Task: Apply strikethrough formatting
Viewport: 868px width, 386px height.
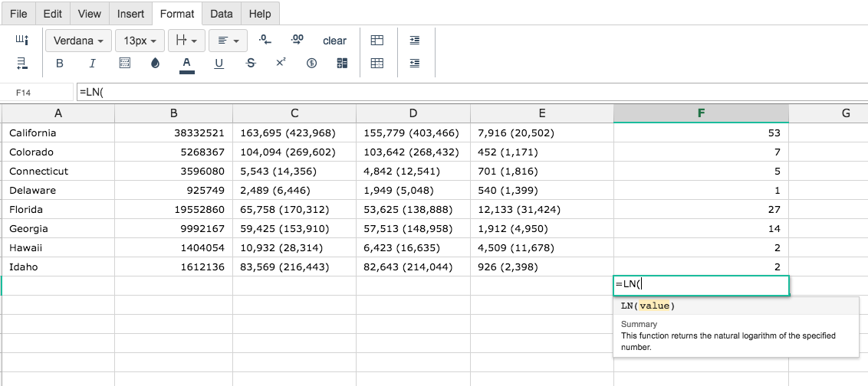Action: click(x=251, y=63)
